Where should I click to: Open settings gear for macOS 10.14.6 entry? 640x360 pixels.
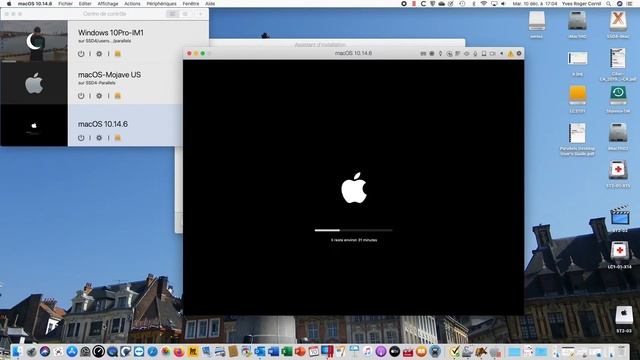tap(99, 138)
